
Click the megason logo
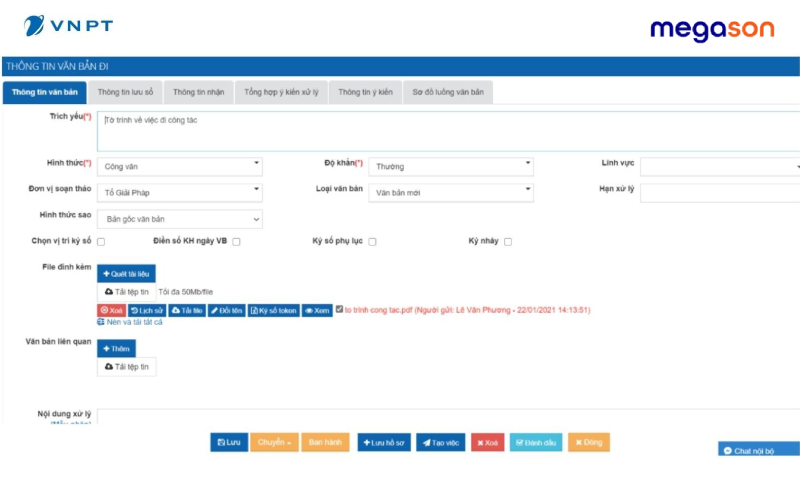pyautogui.click(x=712, y=30)
